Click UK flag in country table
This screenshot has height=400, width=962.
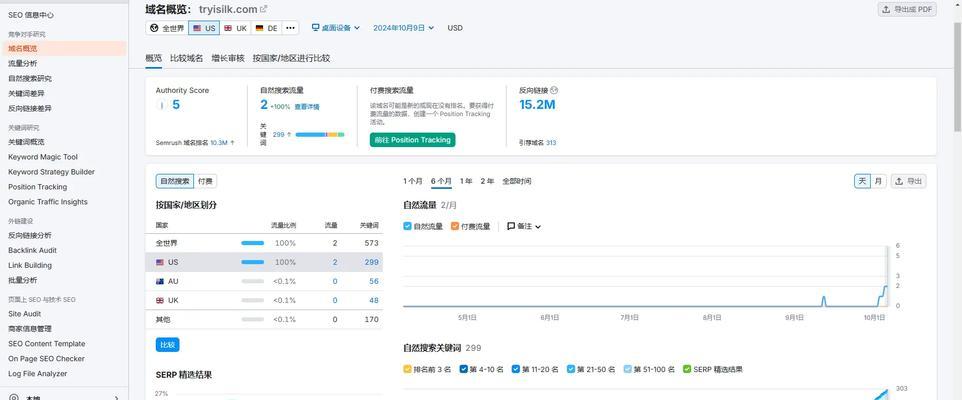pos(160,301)
